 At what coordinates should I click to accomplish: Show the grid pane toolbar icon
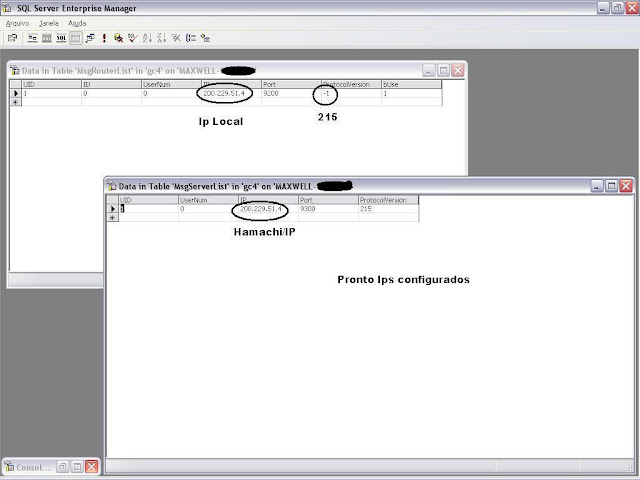(x=47, y=38)
